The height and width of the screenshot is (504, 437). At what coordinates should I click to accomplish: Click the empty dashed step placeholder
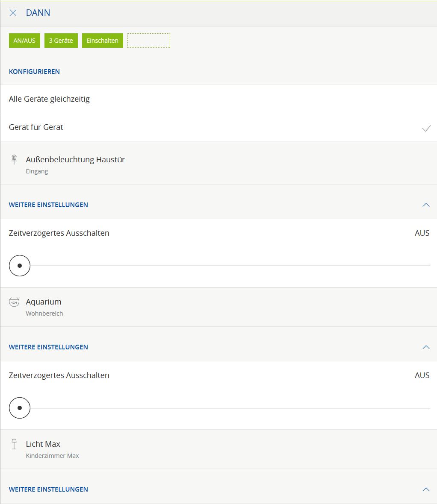(148, 41)
